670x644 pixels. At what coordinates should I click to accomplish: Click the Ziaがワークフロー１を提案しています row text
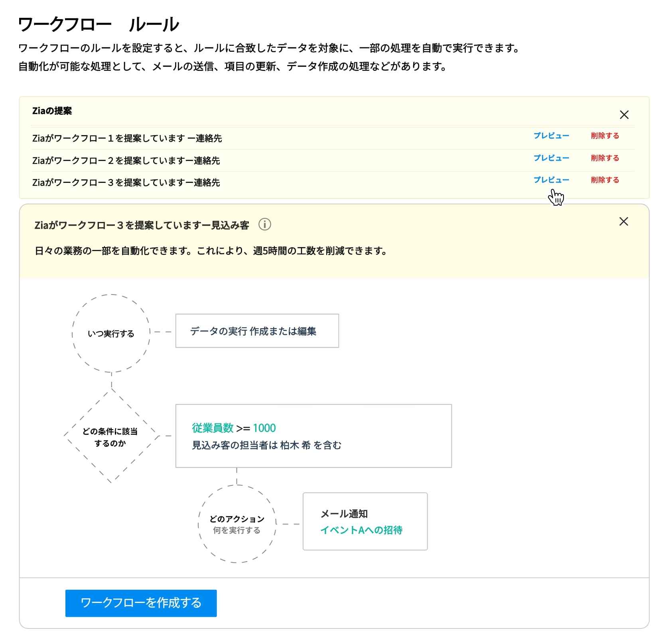pyautogui.click(x=127, y=138)
